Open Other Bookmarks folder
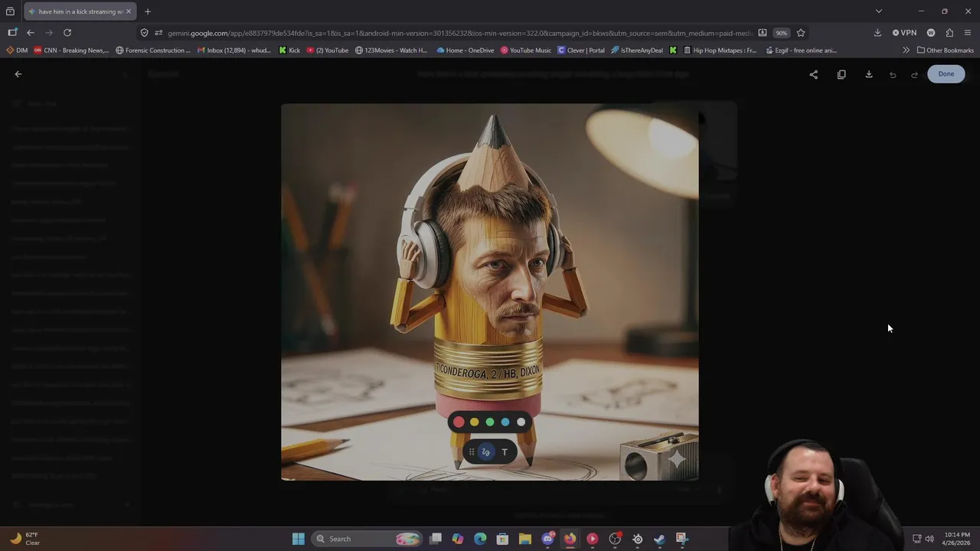The height and width of the screenshot is (551, 980). pos(946,51)
